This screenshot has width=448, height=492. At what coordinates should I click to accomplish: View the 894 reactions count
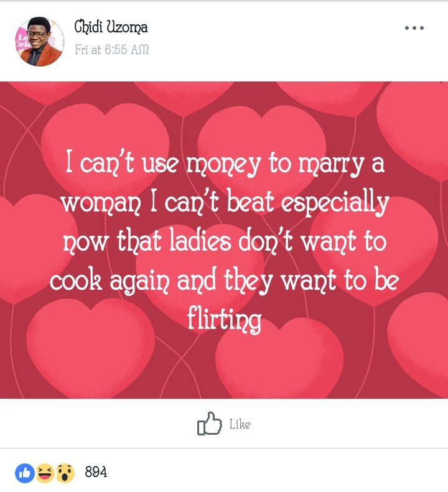(x=96, y=473)
